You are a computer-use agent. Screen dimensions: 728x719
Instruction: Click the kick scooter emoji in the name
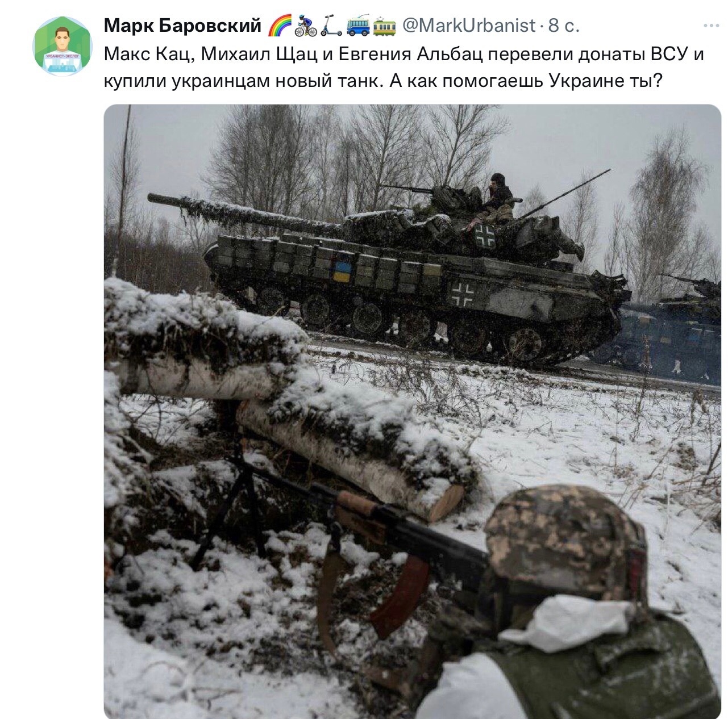pos(332,26)
